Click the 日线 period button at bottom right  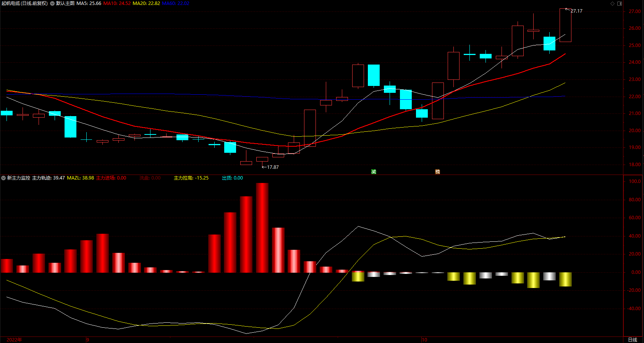[x=633, y=340]
